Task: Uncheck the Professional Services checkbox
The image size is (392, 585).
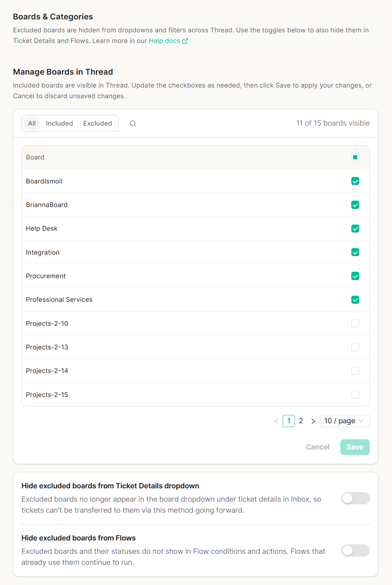Action: tap(355, 300)
